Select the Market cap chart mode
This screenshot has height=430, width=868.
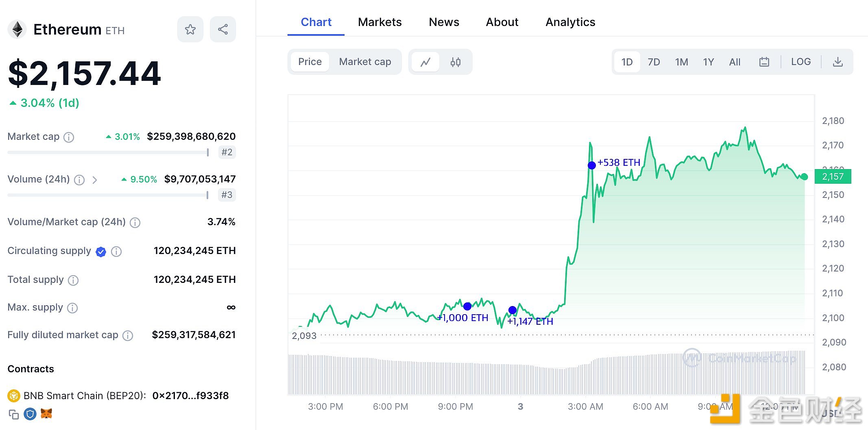(x=365, y=62)
